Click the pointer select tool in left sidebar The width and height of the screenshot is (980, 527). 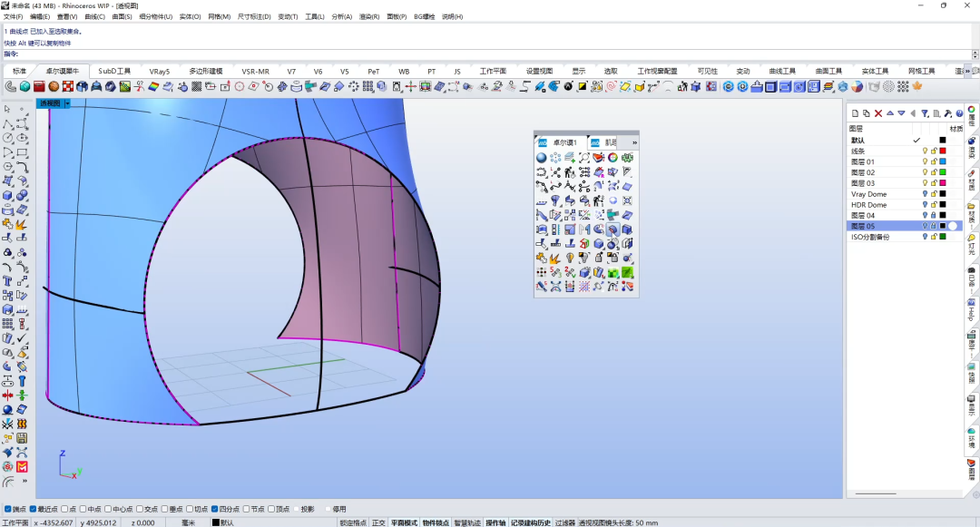[x=7, y=109]
